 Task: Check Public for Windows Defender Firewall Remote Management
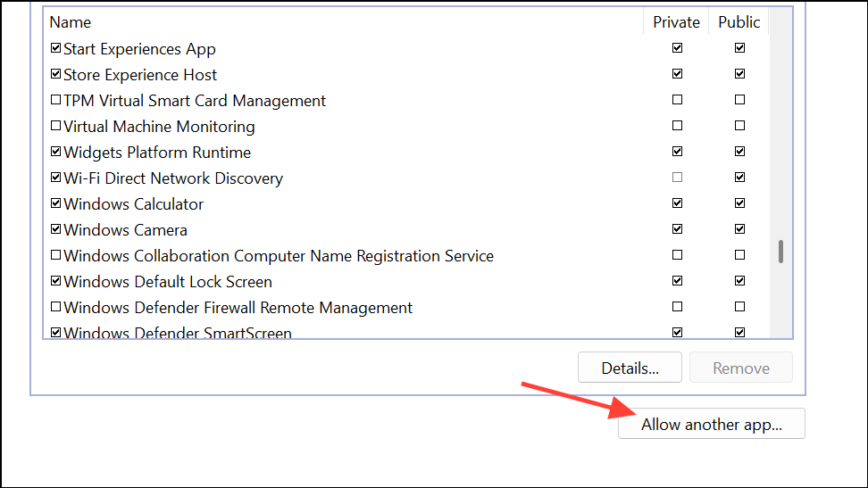coord(739,306)
